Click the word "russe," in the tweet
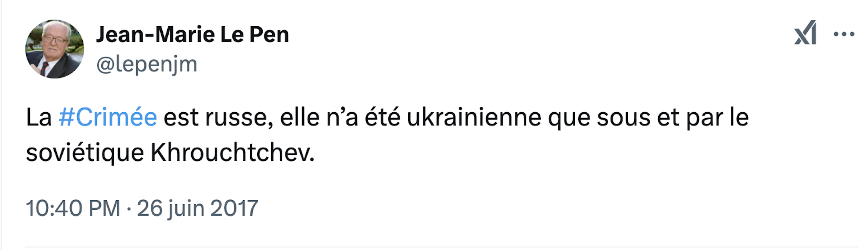 (x=239, y=117)
